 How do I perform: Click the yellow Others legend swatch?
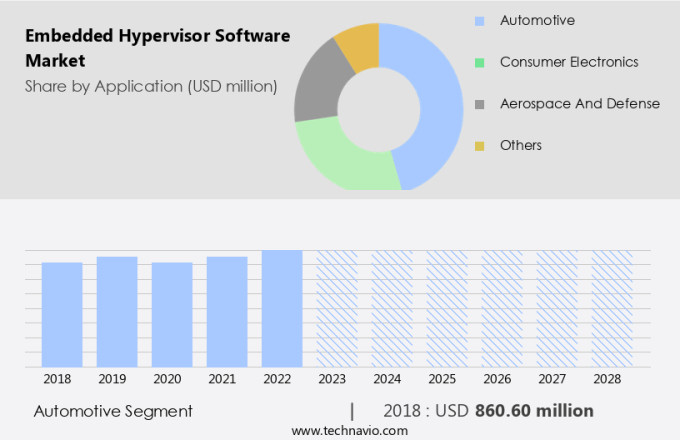[x=479, y=146]
